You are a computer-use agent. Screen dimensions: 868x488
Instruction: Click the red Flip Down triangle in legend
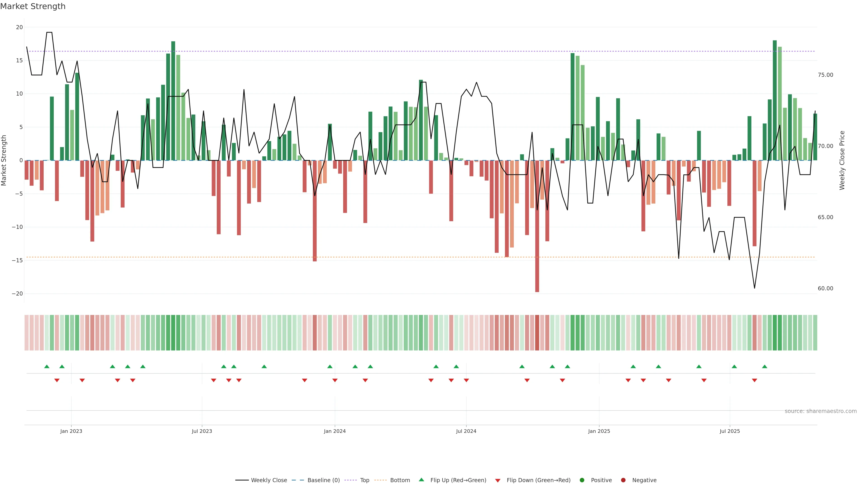coord(498,481)
